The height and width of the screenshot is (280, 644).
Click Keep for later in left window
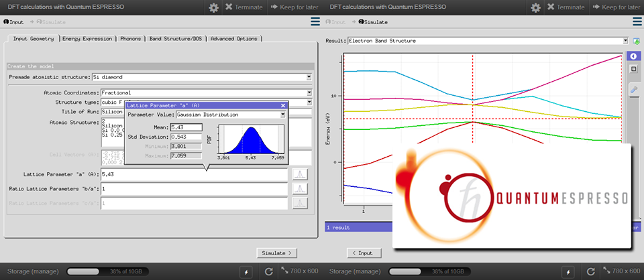click(294, 7)
